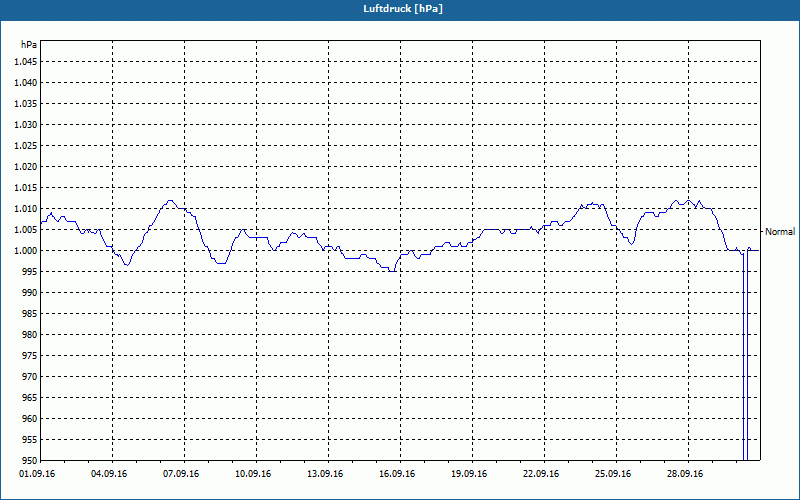Click the 970 y-axis label
Screen dimensions: 800x500
pos(30,377)
